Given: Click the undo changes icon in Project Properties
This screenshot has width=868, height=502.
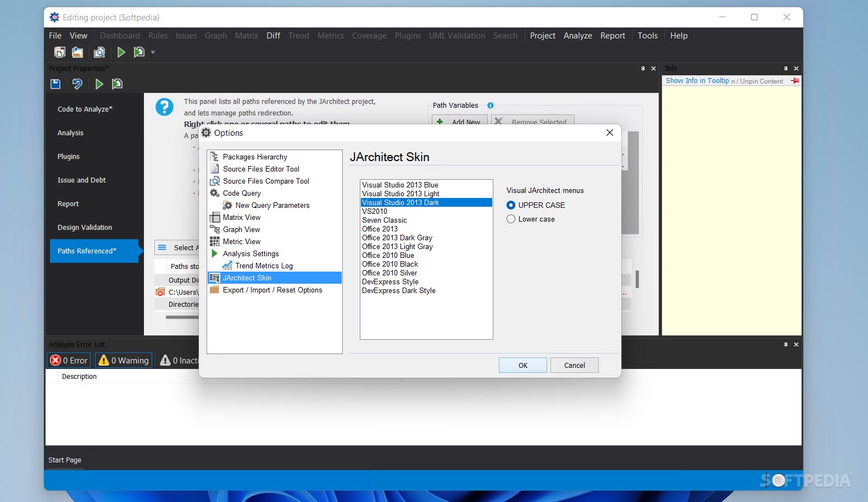Looking at the screenshot, I should tap(77, 84).
